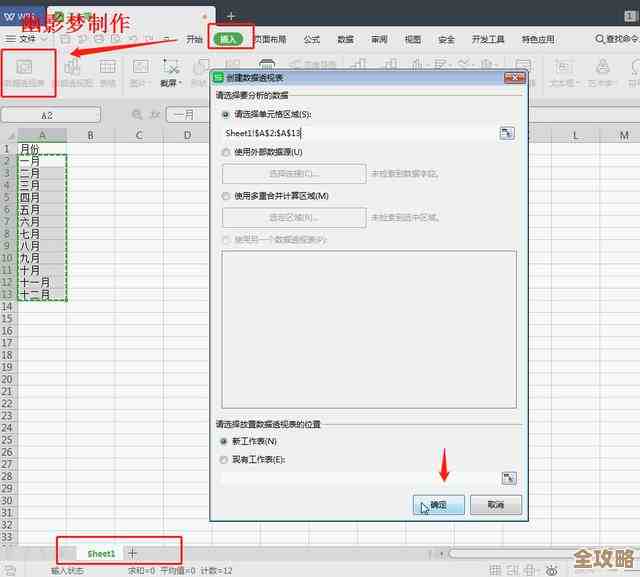640x577 pixels.
Task: Click the column C header
Action: pyautogui.click(x=139, y=135)
